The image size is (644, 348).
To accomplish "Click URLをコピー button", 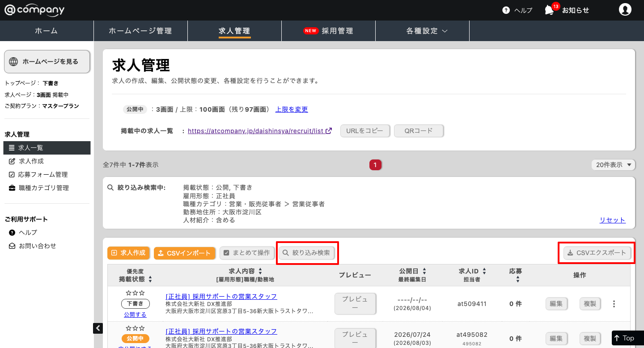I will 365,131.
